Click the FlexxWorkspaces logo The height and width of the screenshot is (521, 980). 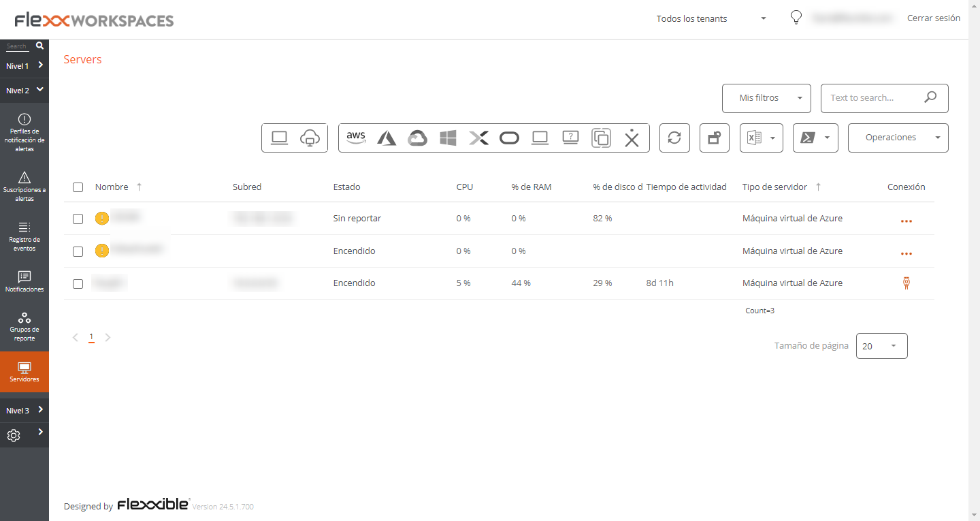[94, 20]
